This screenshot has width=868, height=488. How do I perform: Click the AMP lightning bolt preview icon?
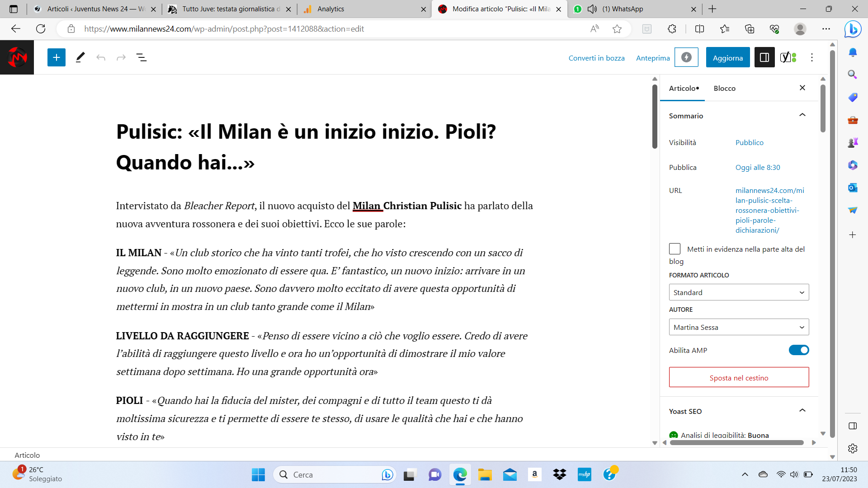coord(686,57)
